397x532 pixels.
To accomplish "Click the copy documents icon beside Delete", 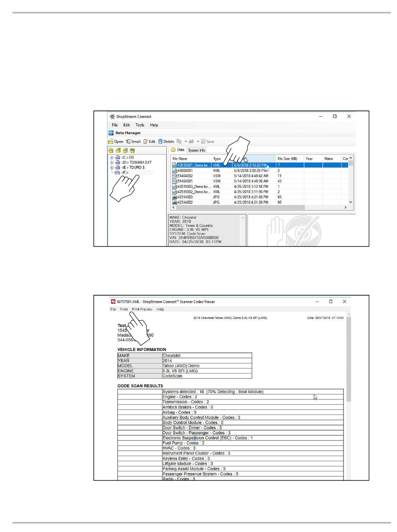I will (x=179, y=141).
